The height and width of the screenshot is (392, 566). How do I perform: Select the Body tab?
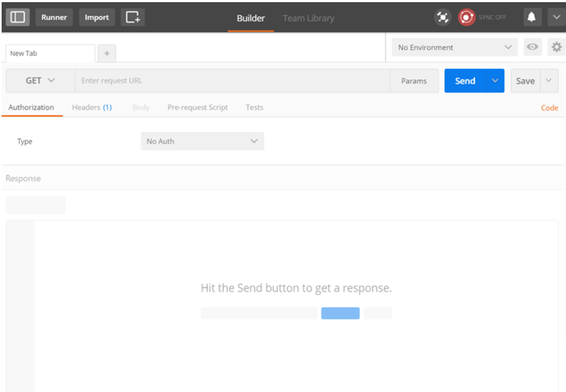(x=141, y=108)
